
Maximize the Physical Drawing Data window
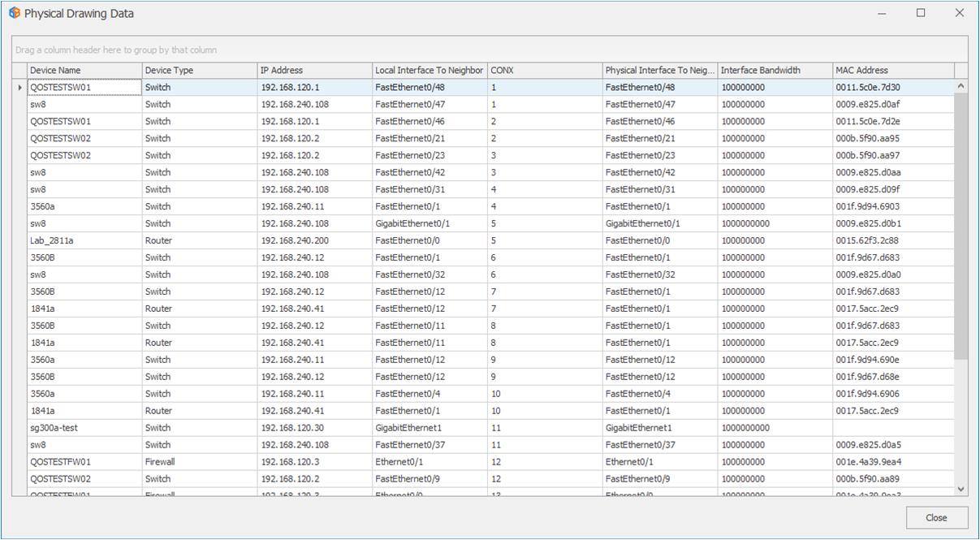coord(921,13)
